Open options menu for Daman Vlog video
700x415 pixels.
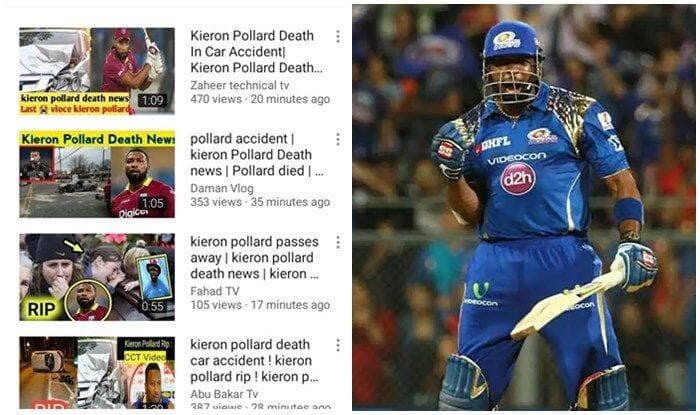click(338, 139)
